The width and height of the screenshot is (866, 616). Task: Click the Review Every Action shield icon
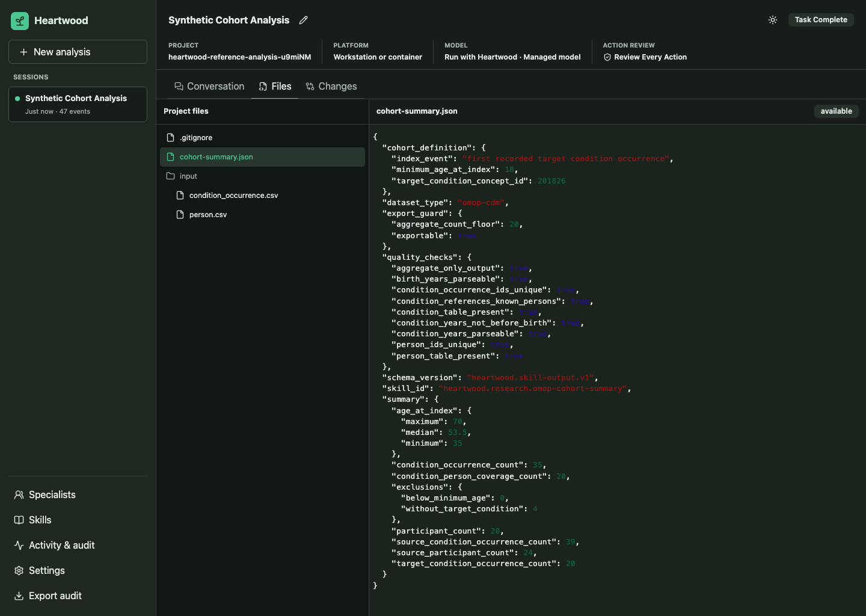[x=607, y=57]
